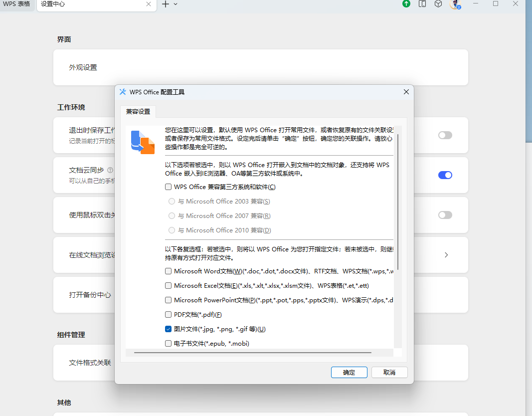This screenshot has height=416, width=532.
Task: Click the green update arrow icon
Action: (x=406, y=3)
